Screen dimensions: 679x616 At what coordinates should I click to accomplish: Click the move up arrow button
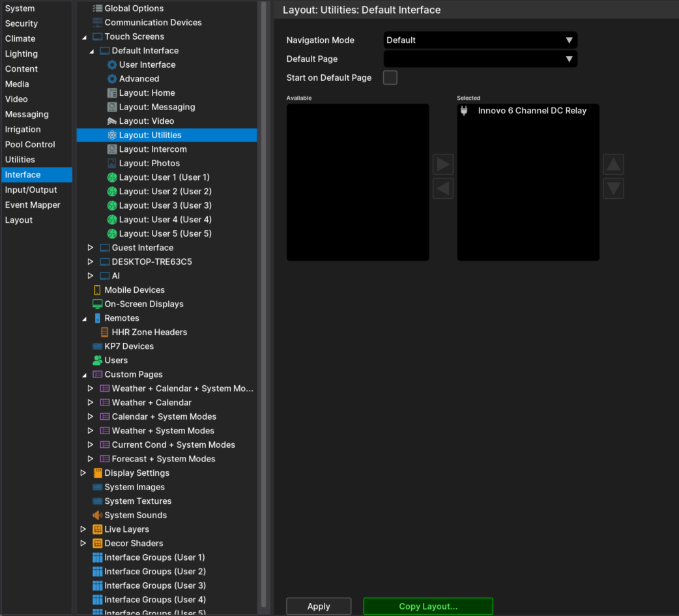click(613, 164)
